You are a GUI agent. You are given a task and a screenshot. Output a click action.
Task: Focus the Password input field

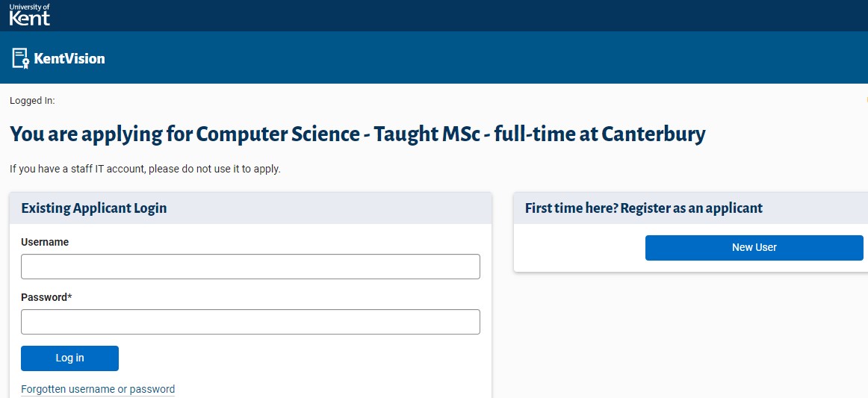point(250,322)
